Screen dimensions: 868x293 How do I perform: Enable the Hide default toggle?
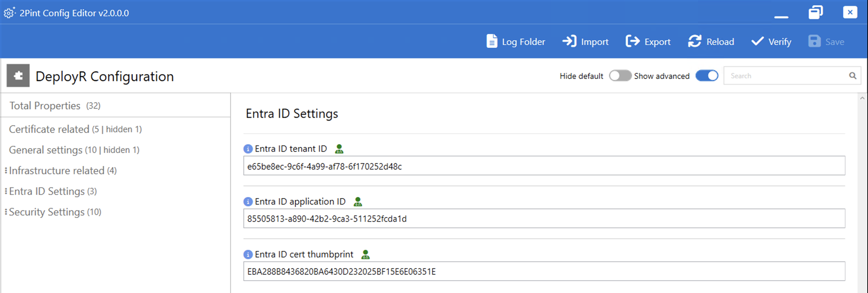click(x=620, y=76)
